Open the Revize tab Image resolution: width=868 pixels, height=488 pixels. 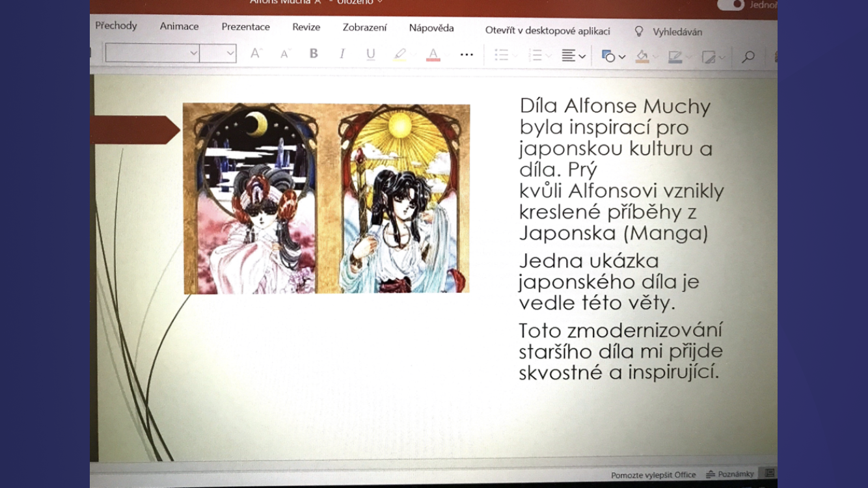[x=306, y=27]
